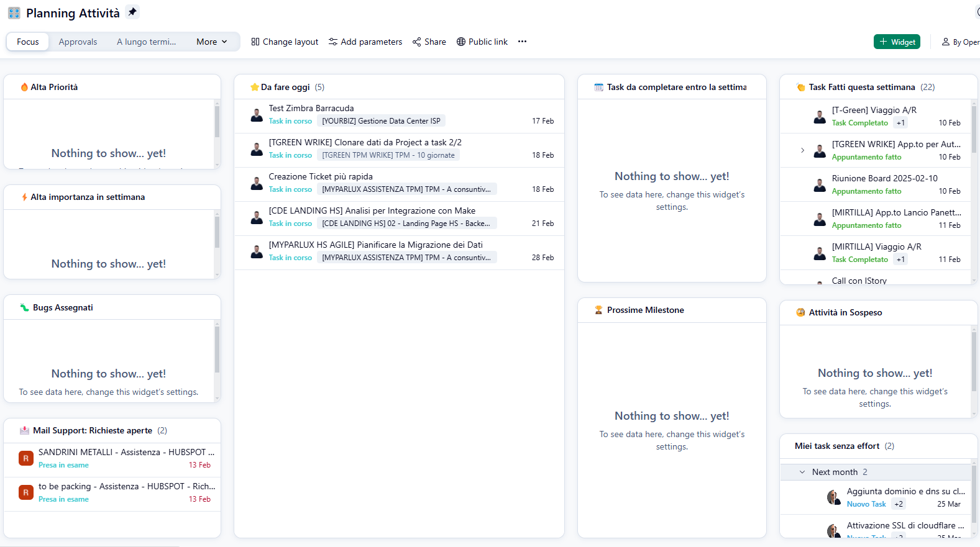
Task: Click the Alta Priorità widget scrollbar
Action: pos(217,121)
